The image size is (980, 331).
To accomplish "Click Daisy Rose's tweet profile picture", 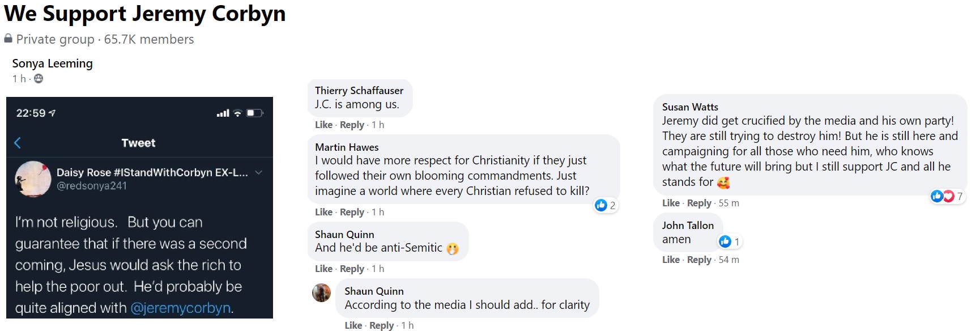I will [x=33, y=179].
